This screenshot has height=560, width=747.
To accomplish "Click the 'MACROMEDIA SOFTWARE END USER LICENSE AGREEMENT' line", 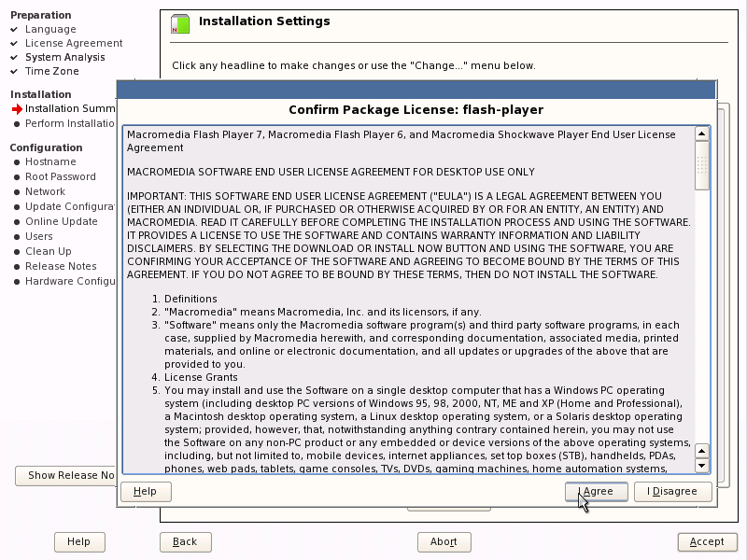I will coord(331,172).
